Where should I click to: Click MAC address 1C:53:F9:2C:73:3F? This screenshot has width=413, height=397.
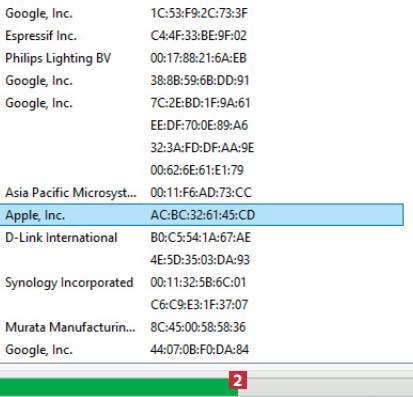pos(199,13)
